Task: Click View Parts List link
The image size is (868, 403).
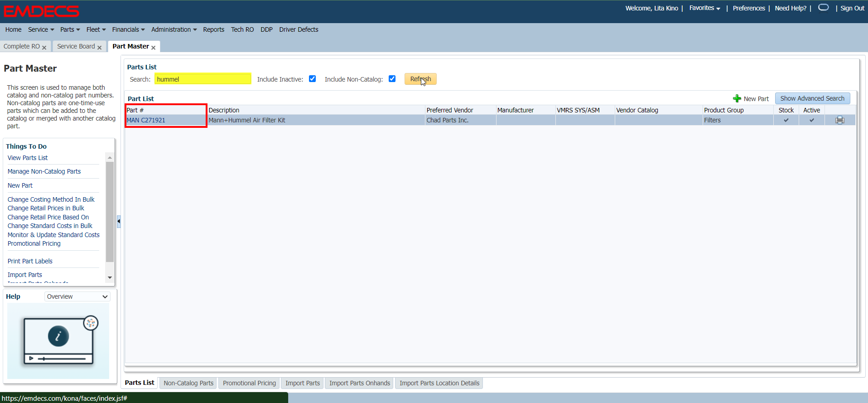Action: coord(28,158)
